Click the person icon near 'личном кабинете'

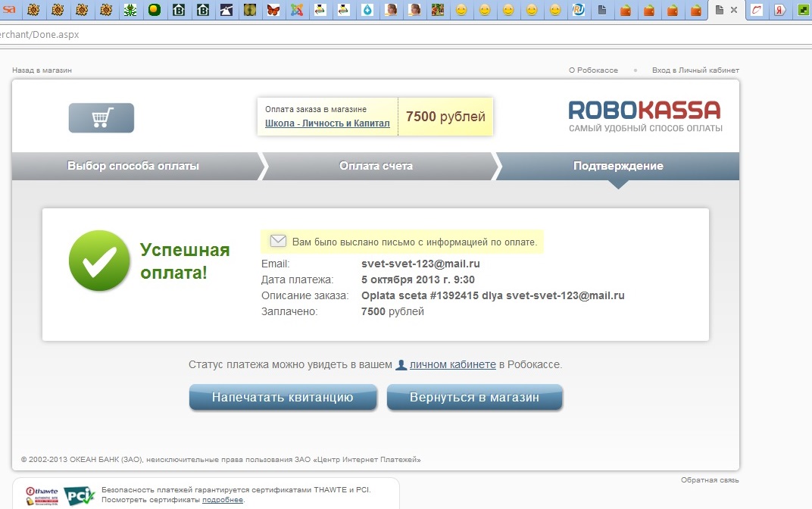point(401,364)
